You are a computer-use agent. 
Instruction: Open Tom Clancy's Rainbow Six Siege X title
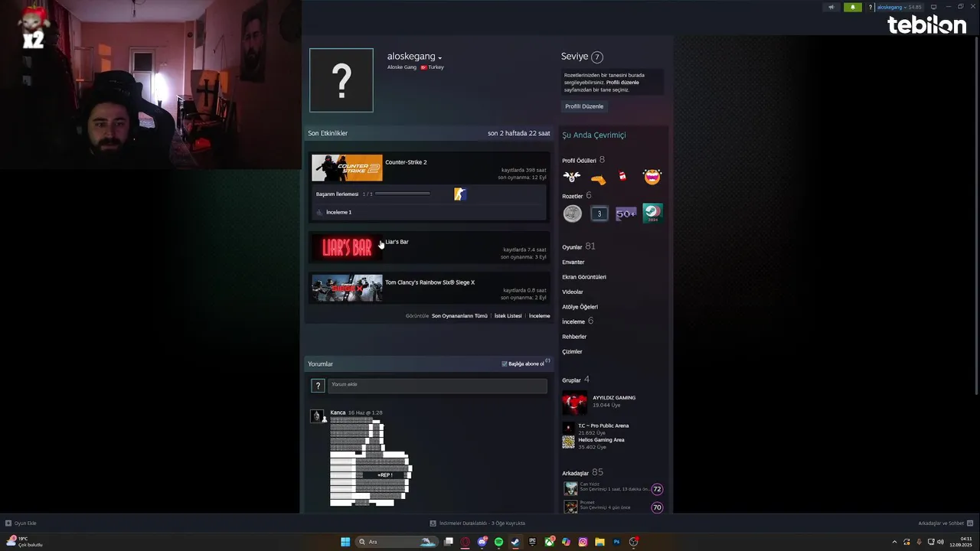[x=430, y=282]
